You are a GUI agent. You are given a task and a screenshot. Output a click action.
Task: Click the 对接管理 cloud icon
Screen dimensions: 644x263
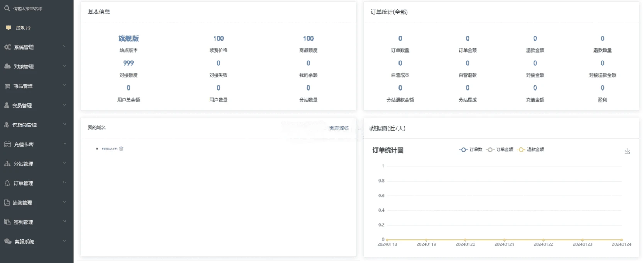click(x=7, y=67)
